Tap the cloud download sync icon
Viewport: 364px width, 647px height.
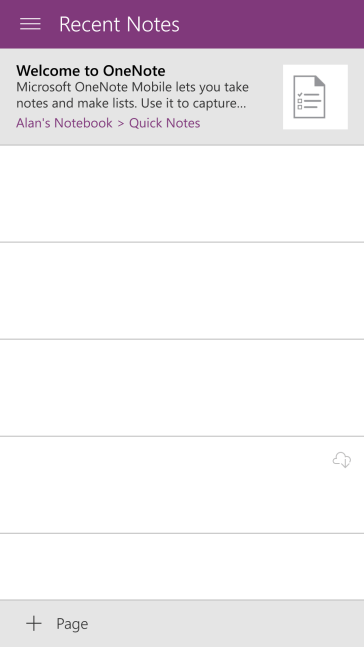click(x=342, y=460)
